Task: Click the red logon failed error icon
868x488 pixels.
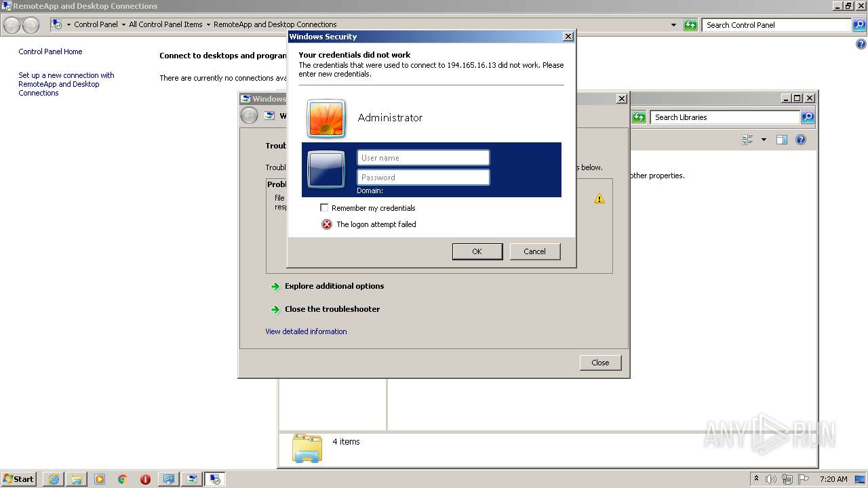Action: click(327, 224)
